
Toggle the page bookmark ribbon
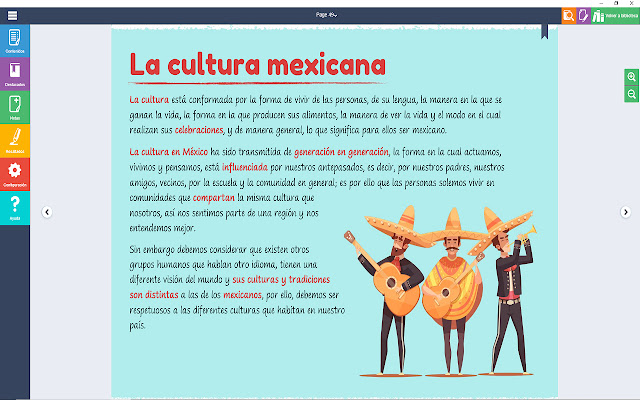[x=544, y=31]
